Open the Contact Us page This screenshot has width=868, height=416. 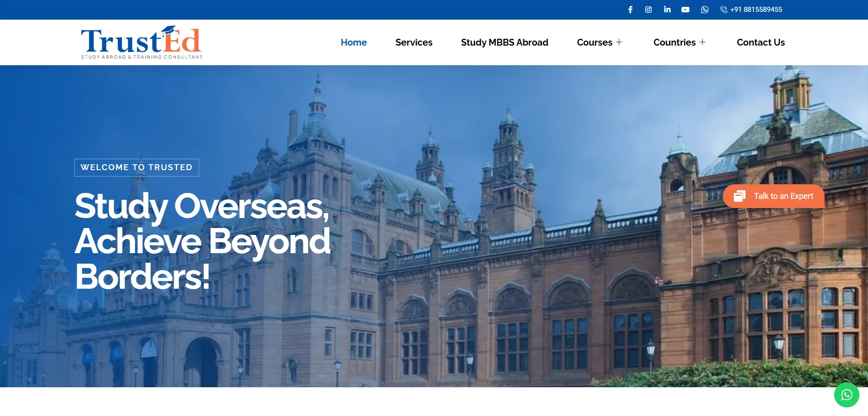[x=761, y=42]
